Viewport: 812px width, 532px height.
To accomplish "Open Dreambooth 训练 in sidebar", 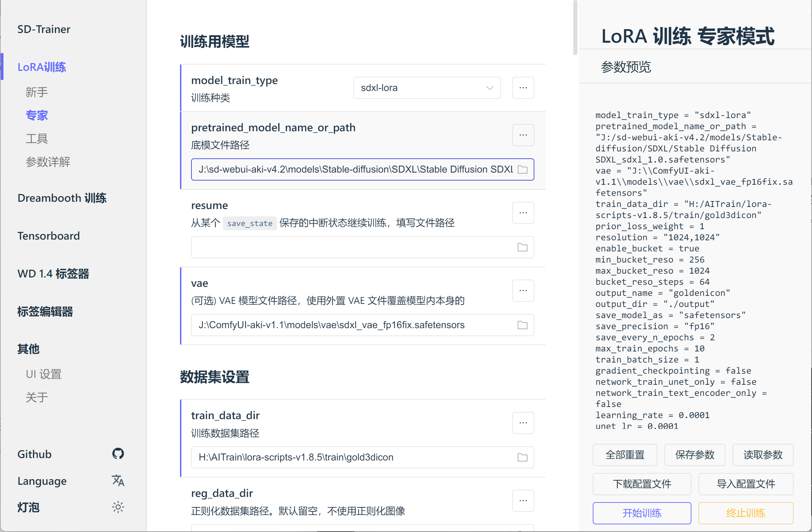I will coord(62,198).
